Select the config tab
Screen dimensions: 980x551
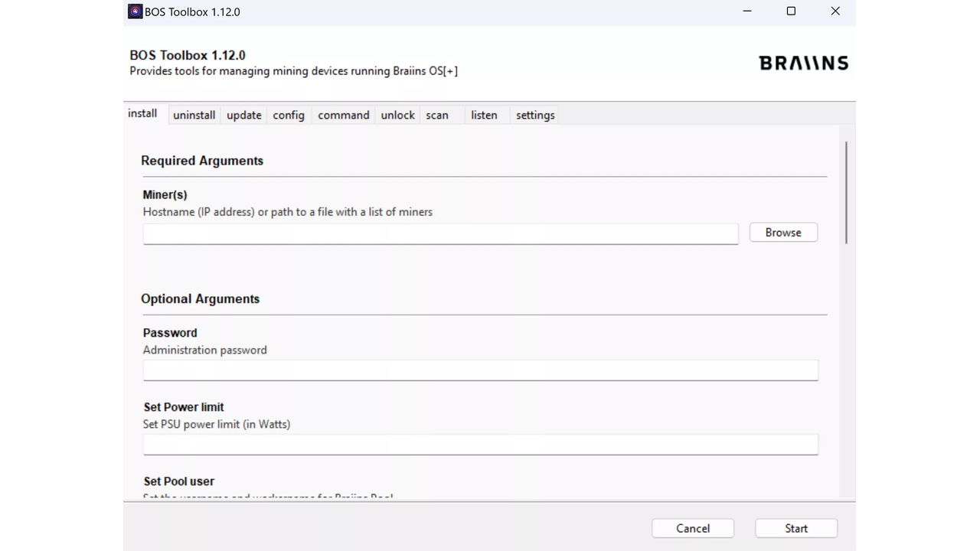click(289, 116)
